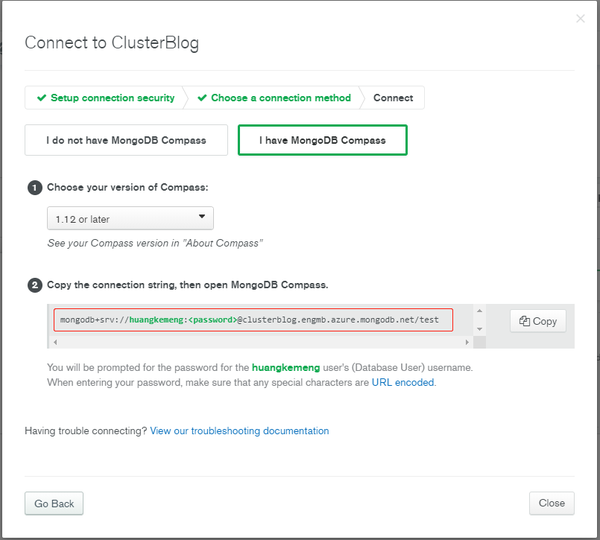Open the Compass version dropdown
The height and width of the screenshot is (540, 600).
(x=130, y=218)
